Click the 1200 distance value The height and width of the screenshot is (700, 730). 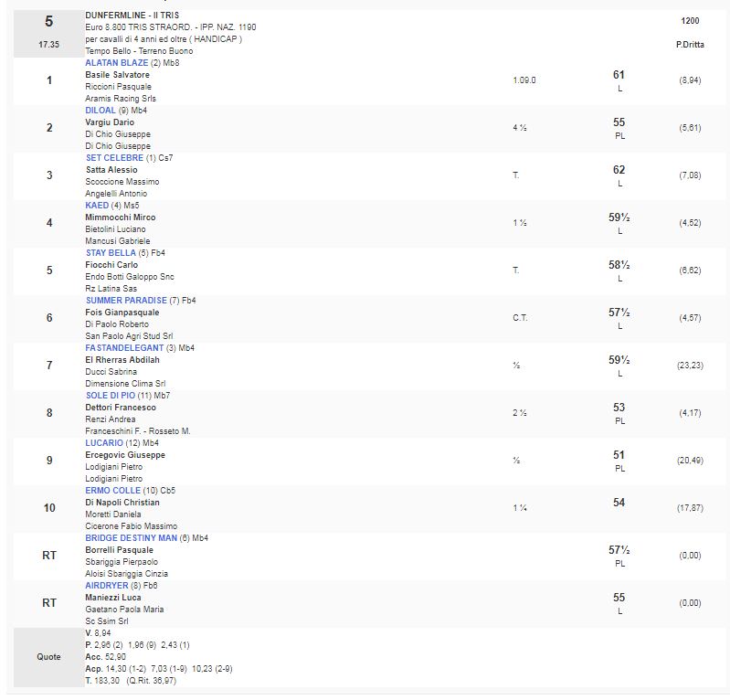coord(690,20)
